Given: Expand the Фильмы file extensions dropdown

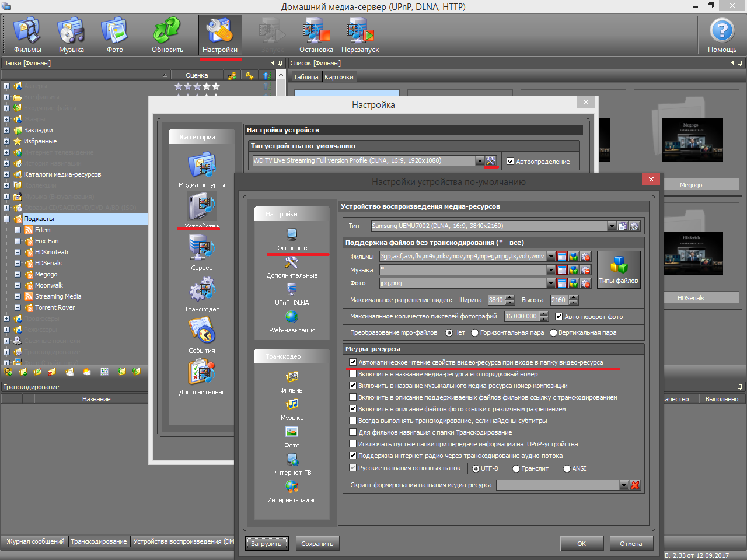Looking at the screenshot, I should (x=551, y=257).
